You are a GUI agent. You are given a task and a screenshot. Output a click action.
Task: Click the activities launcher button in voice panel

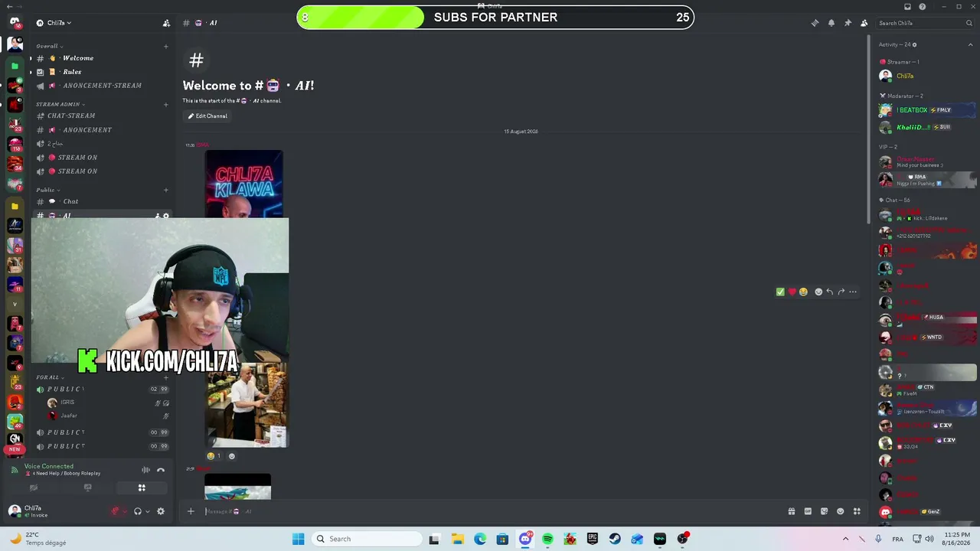pyautogui.click(x=142, y=487)
